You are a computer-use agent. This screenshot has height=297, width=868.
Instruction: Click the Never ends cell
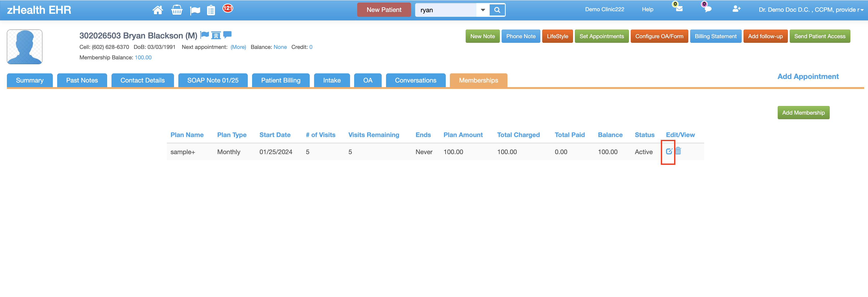point(424,152)
